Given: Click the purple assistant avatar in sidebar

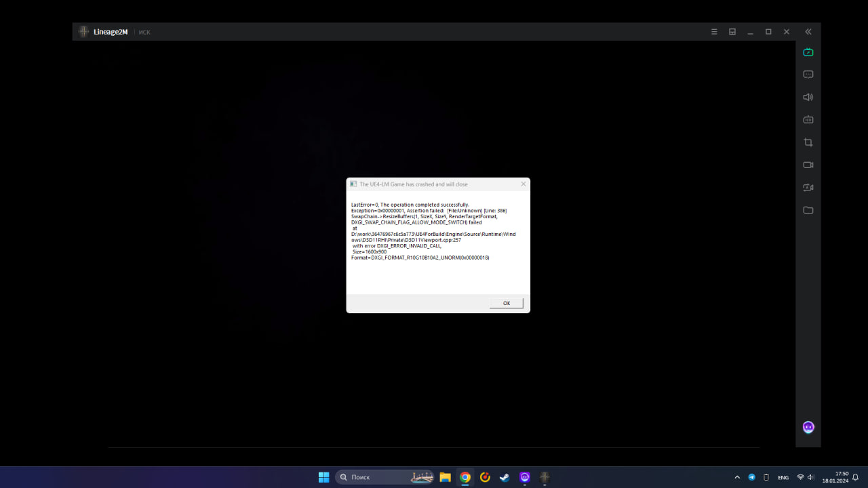Looking at the screenshot, I should [x=808, y=427].
